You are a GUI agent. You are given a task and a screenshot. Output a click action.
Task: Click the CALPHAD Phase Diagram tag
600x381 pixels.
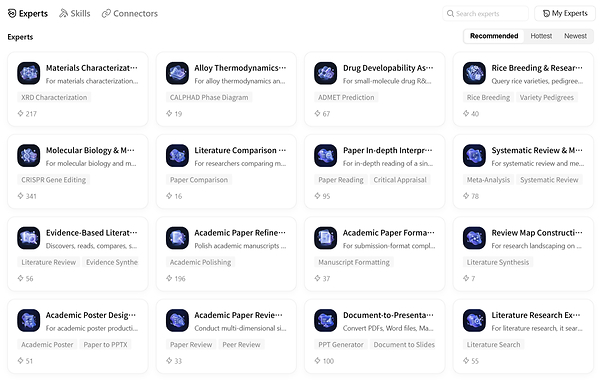pyautogui.click(x=209, y=97)
